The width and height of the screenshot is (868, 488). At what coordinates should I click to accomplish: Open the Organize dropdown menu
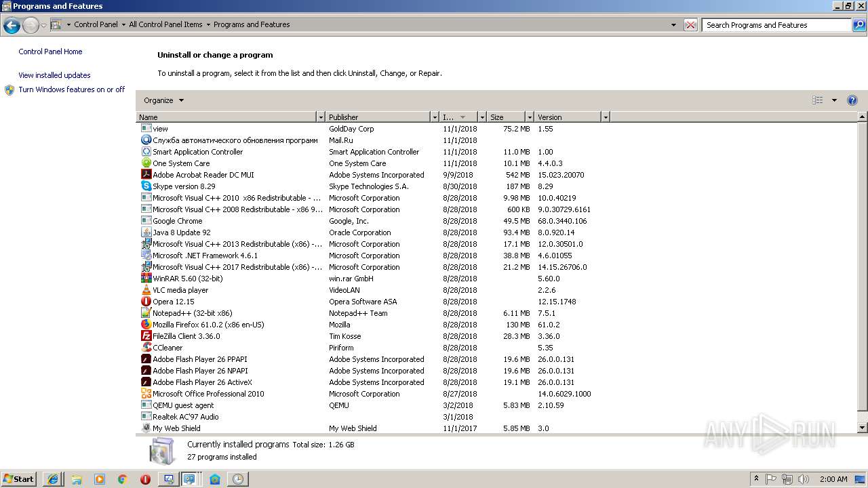[x=163, y=100]
